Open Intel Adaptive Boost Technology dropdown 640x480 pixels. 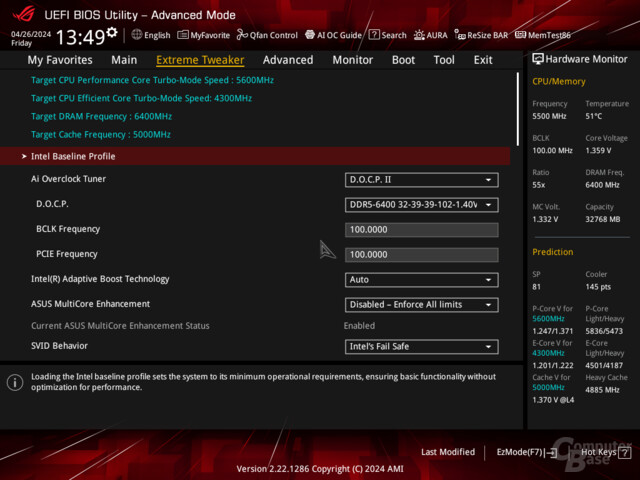pyautogui.click(x=422, y=280)
